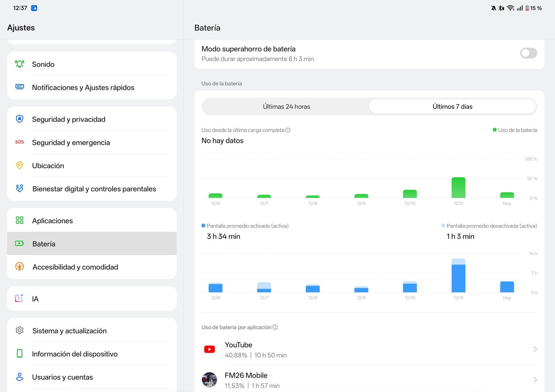Select the 12/11 green battery usage bar
This screenshot has height=392, width=555.
click(458, 188)
